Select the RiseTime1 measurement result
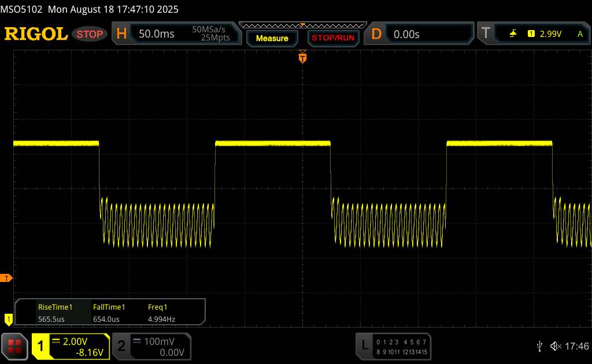Image resolution: width=592 pixels, height=364 pixels. point(54,313)
